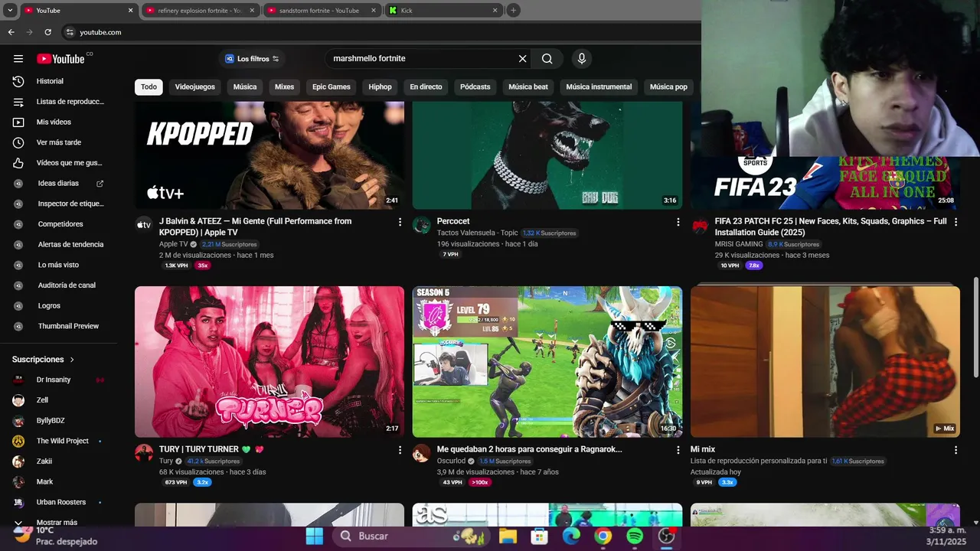Viewport: 980px width, 551px height.
Task: Open Ver más tarde in the sidebar
Action: (59, 142)
